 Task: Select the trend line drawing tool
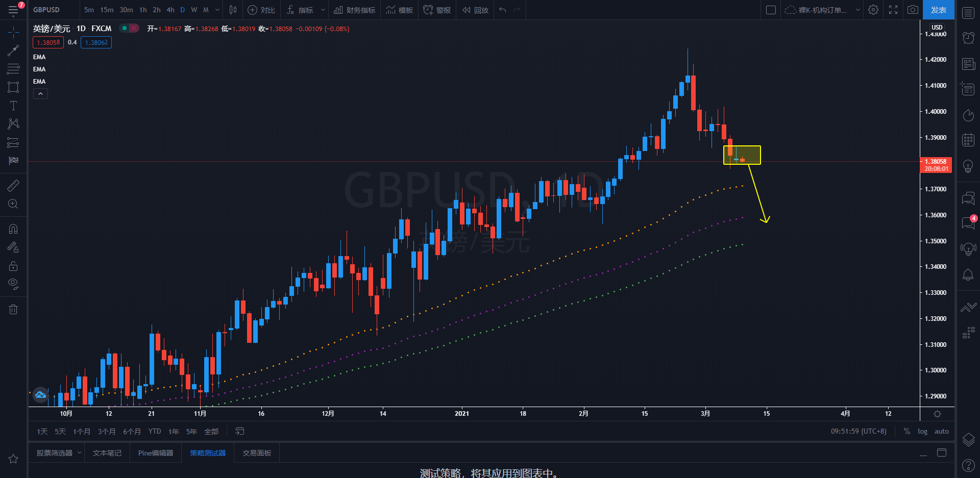pos(13,51)
